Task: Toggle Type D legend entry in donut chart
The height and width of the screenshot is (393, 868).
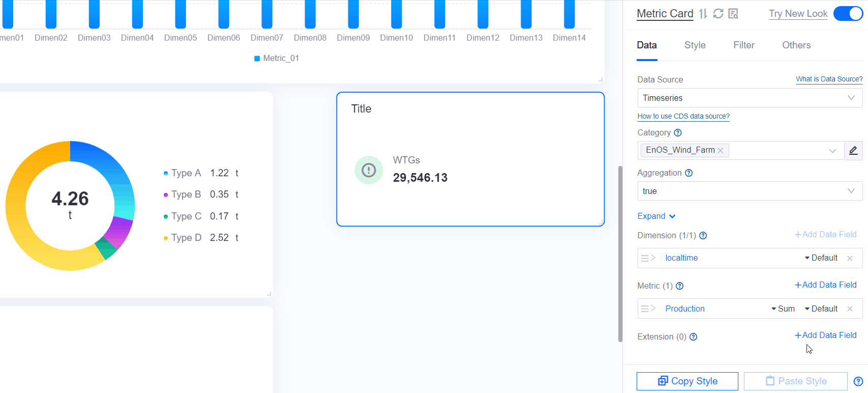Action: click(182, 238)
